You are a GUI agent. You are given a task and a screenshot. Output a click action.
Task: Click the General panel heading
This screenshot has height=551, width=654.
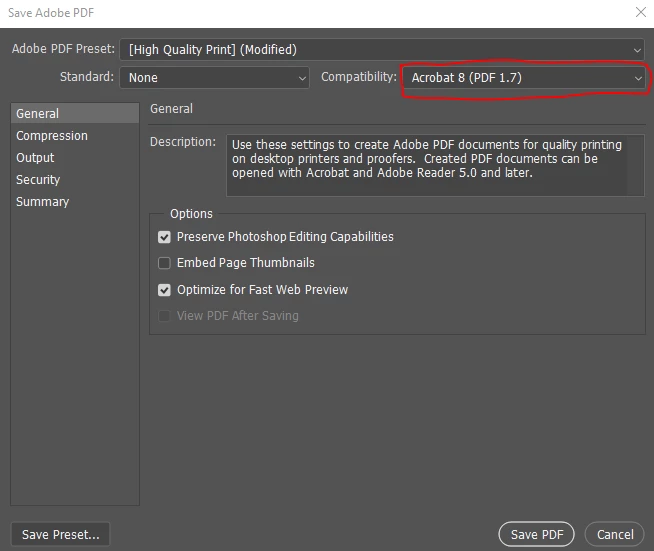pyautogui.click(x=171, y=109)
